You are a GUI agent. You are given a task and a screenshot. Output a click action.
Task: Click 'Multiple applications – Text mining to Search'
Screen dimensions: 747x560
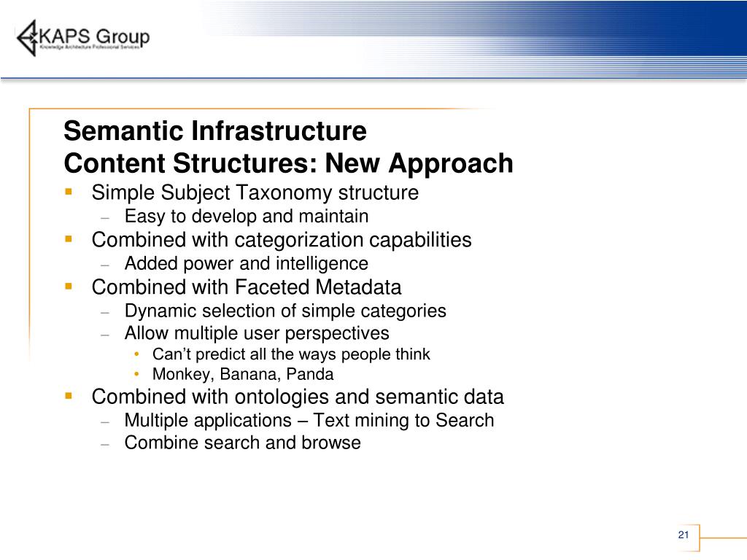309,421
